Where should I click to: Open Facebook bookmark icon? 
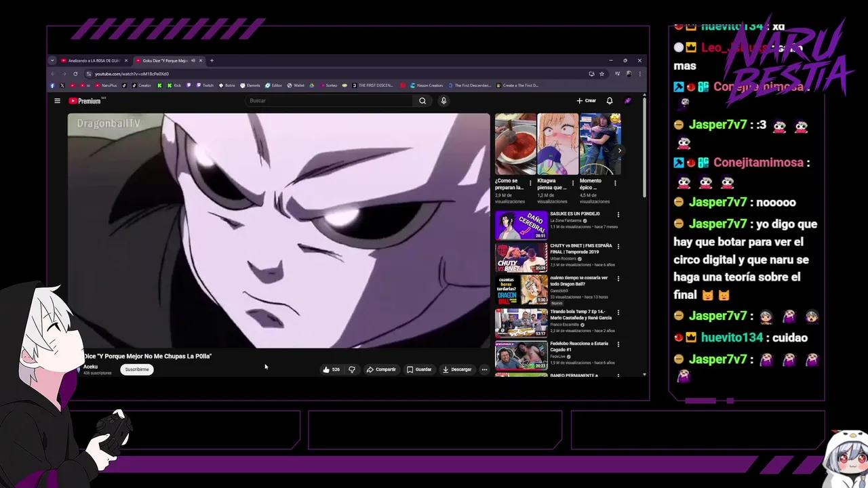[x=52, y=85]
